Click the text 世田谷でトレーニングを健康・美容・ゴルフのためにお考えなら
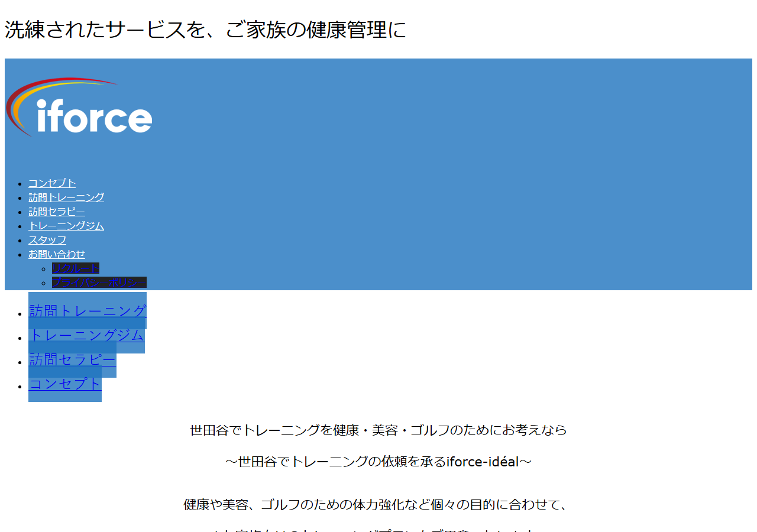The width and height of the screenshot is (757, 532). pyautogui.click(x=378, y=430)
